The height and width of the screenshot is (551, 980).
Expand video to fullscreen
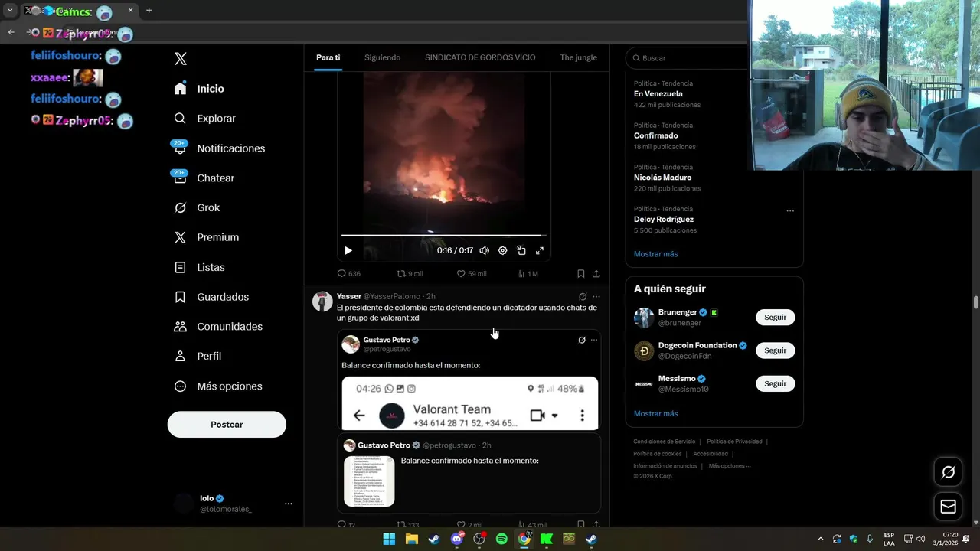540,250
